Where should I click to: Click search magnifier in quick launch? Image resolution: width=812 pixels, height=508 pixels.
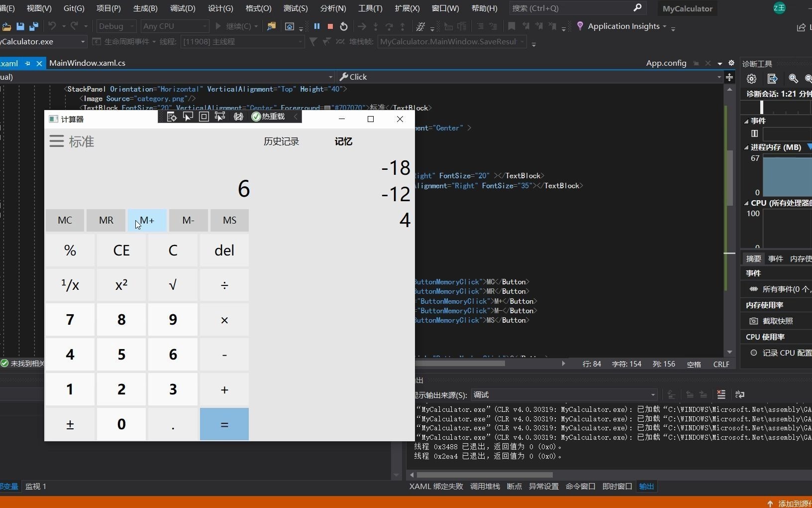click(638, 8)
